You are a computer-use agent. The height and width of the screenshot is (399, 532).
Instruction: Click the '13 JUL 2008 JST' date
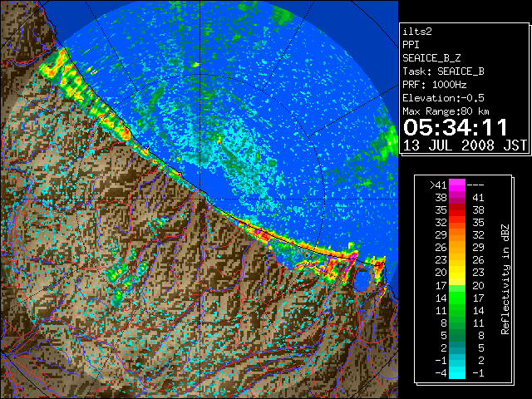pyautogui.click(x=465, y=145)
